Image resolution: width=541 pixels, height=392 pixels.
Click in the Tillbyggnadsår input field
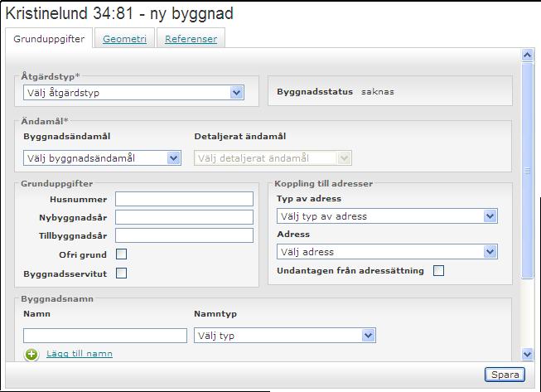(184, 235)
